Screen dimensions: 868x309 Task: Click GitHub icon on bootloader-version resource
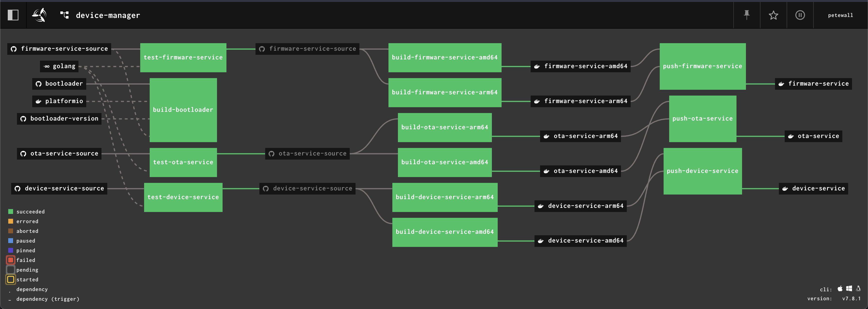coord(23,119)
